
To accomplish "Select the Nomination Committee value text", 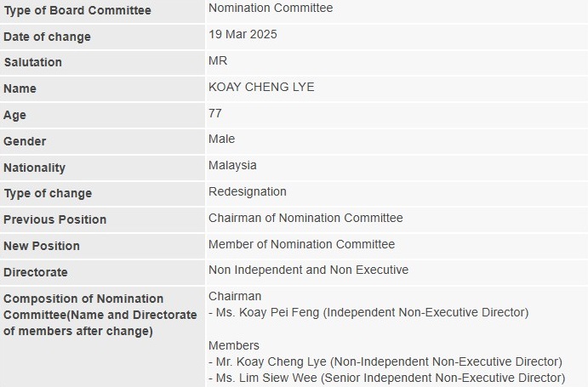I will [x=271, y=8].
